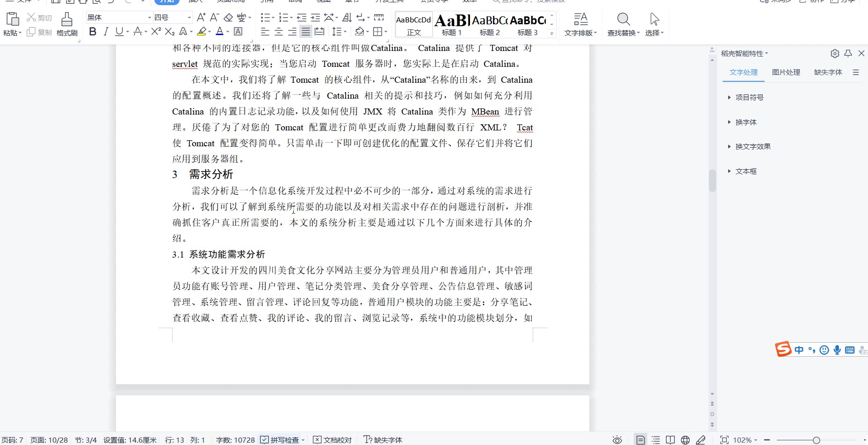This screenshot has height=445, width=868.
Task: Open the line spacing icon
Action: (337, 32)
